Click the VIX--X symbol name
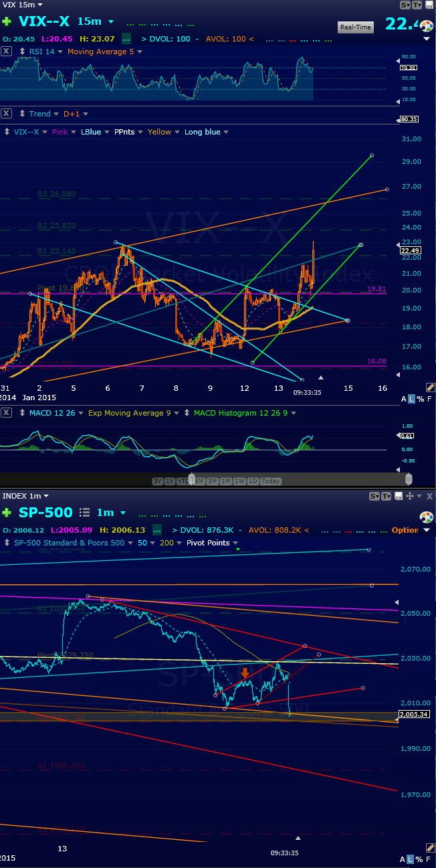436x868 pixels. pyautogui.click(x=43, y=22)
